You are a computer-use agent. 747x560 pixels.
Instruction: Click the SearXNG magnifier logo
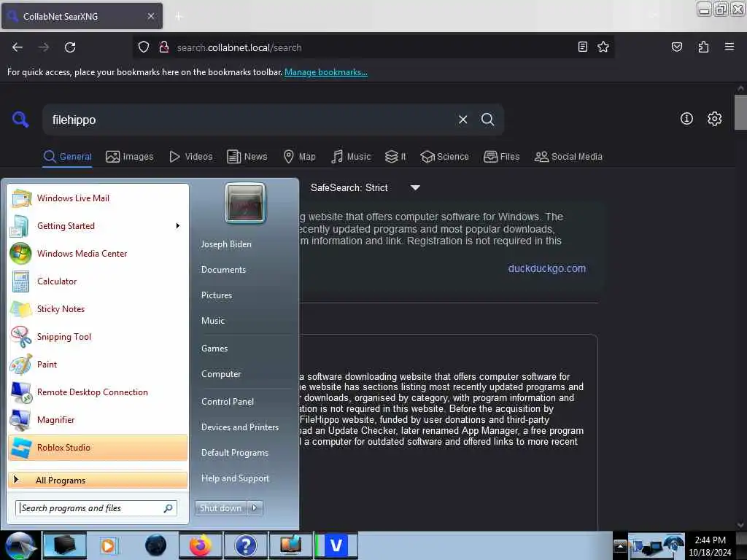(x=20, y=119)
